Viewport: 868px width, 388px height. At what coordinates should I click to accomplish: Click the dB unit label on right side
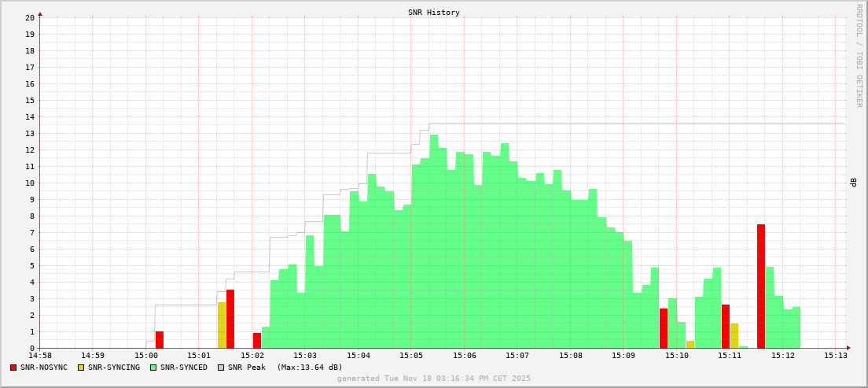(x=853, y=183)
